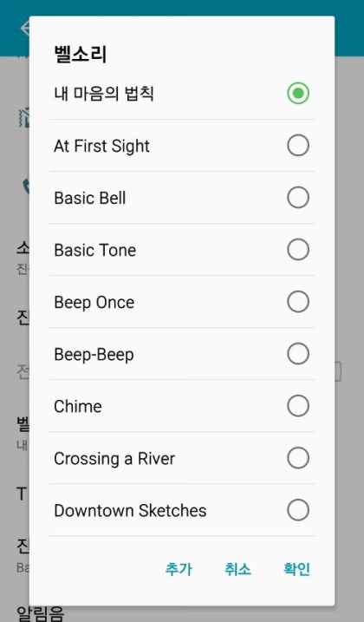This screenshot has height=622, width=364.
Task: Tap the 내 마음의 법칙 ringtone label
Action: 104,94
